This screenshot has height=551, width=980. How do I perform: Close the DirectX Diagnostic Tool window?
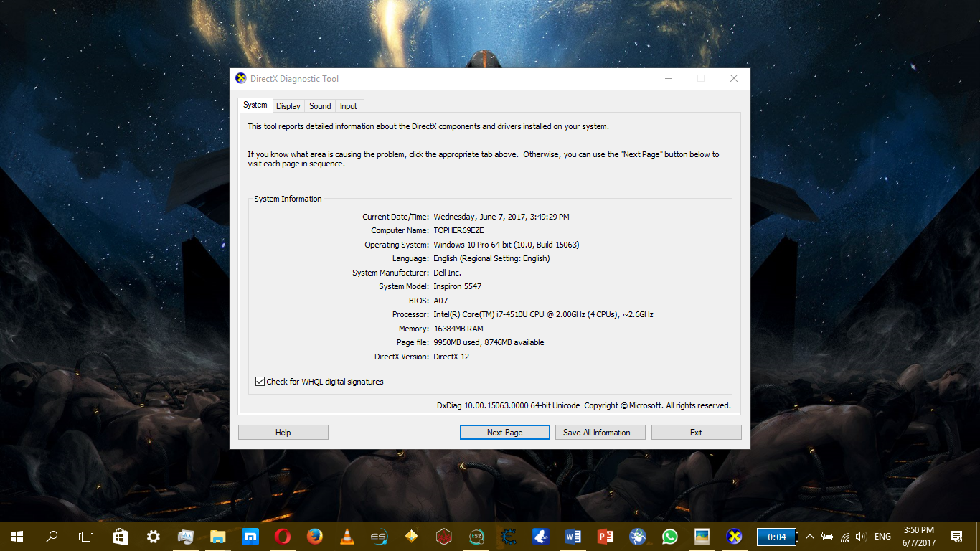pos(734,79)
